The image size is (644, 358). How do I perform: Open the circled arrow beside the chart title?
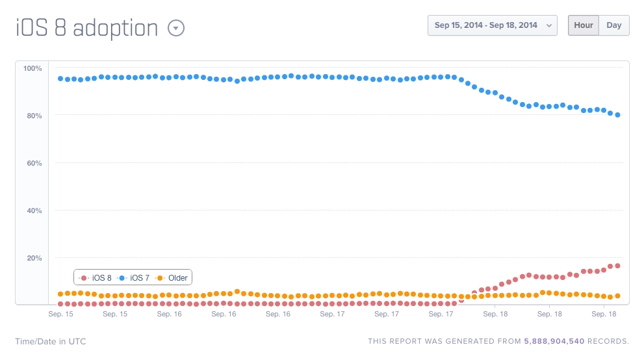tap(177, 29)
